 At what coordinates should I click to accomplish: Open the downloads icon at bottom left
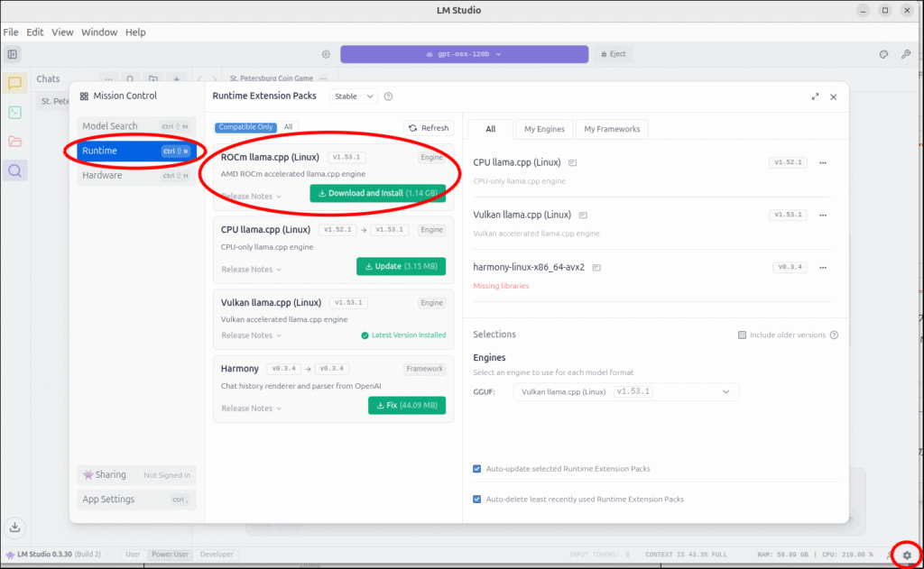[15, 528]
